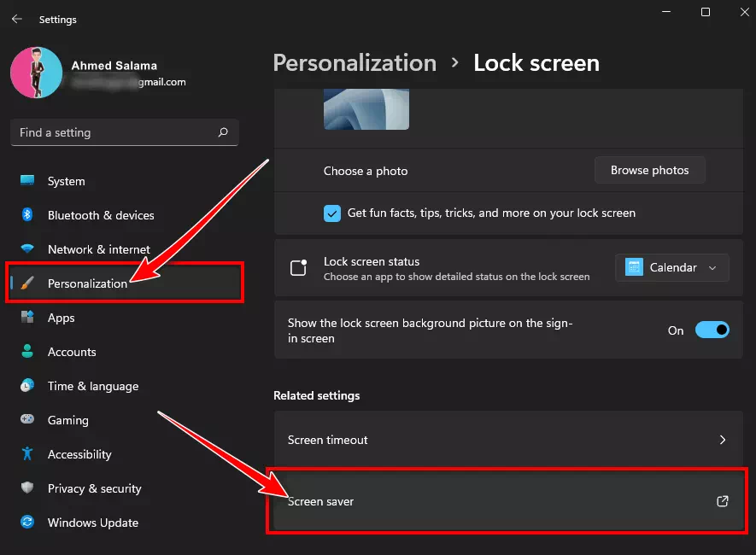Image resolution: width=756 pixels, height=555 pixels.
Task: Open the Calendar status app dropdown
Action: pos(672,267)
